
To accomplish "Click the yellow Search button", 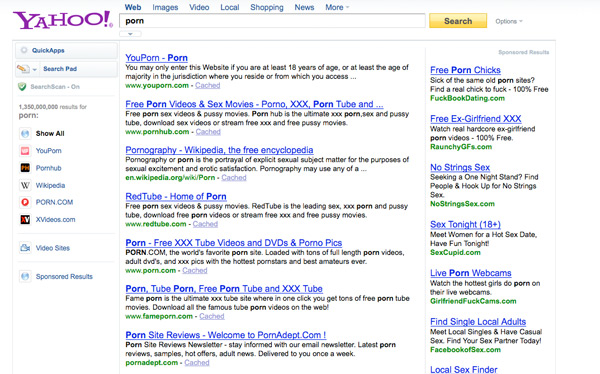I will point(458,21).
